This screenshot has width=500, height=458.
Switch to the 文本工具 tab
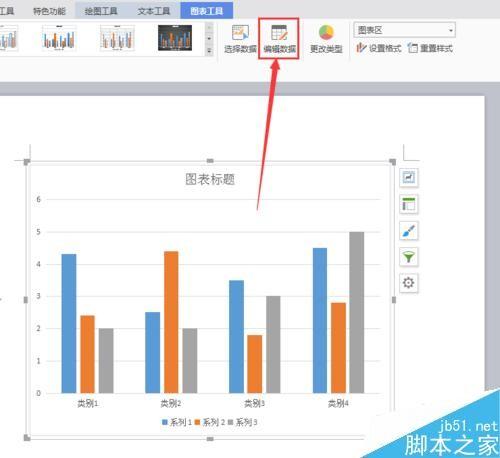(x=154, y=11)
